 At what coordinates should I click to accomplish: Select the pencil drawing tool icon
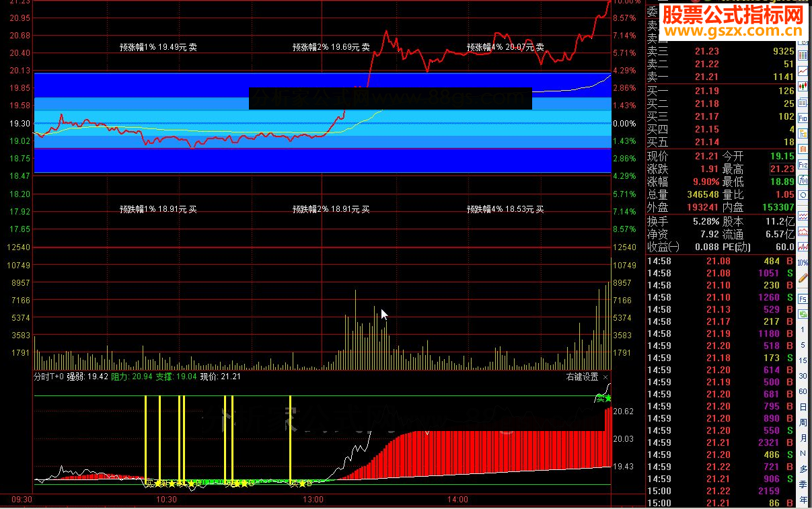[x=803, y=278]
